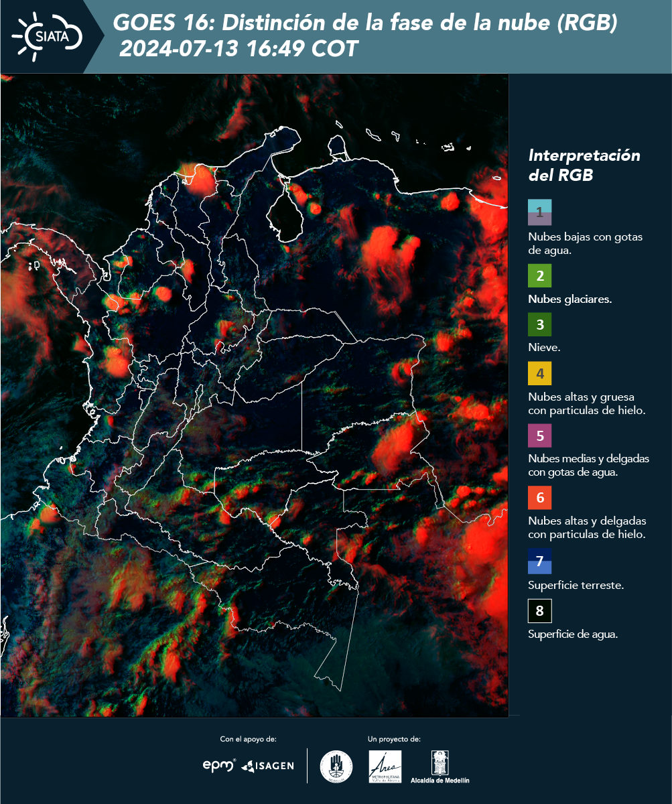Click the text "Un proyecto de:"
The height and width of the screenshot is (804, 672).
point(394,740)
